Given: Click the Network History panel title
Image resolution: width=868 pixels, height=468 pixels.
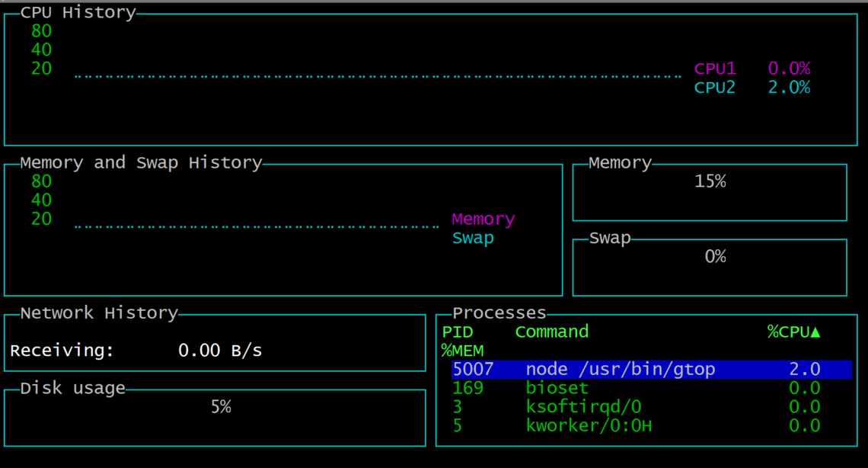Looking at the screenshot, I should coord(99,313).
